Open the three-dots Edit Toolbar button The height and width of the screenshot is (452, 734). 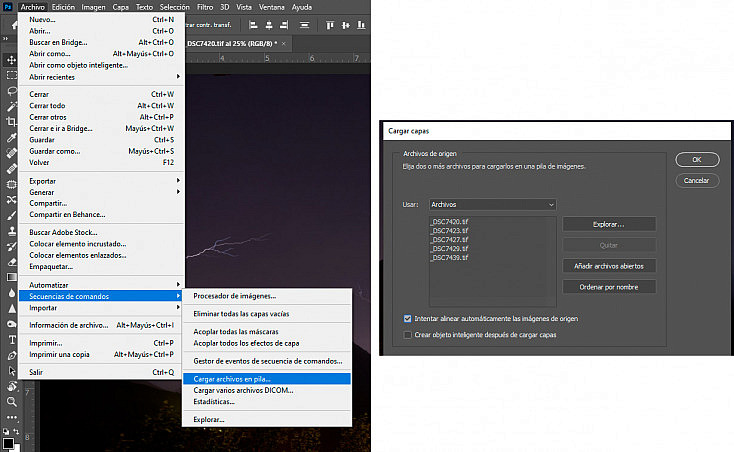coord(11,417)
